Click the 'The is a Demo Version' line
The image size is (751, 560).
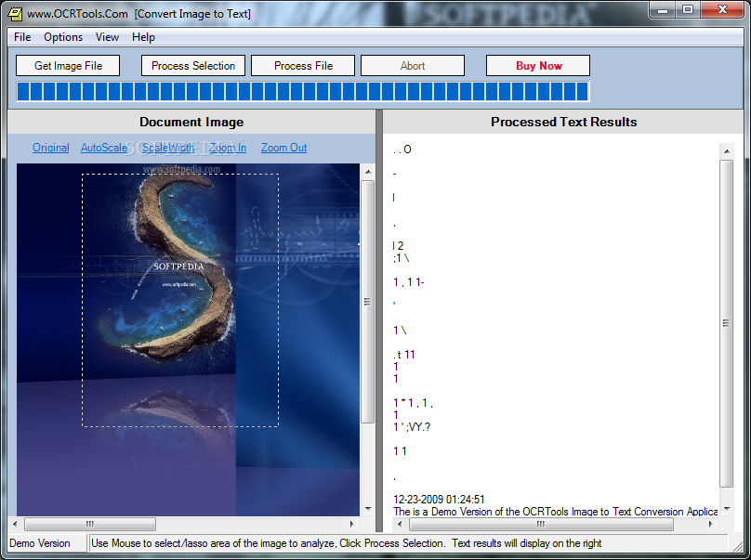(555, 512)
